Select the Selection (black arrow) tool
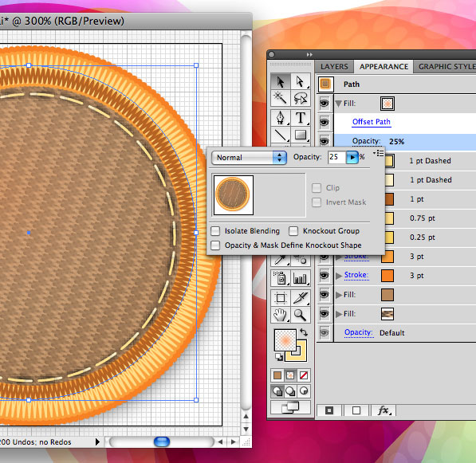The width and height of the screenshot is (476, 463). [281, 81]
